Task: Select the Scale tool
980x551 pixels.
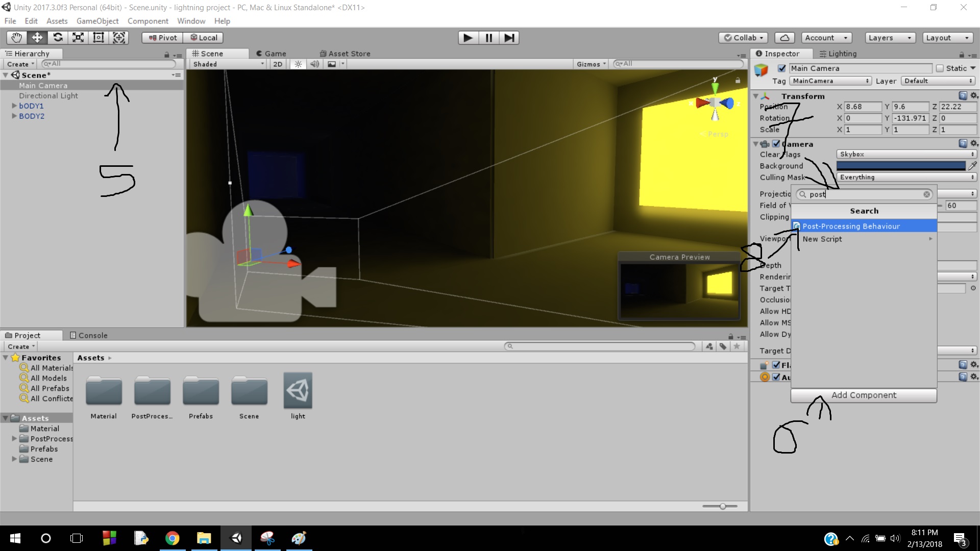Action: [78, 38]
